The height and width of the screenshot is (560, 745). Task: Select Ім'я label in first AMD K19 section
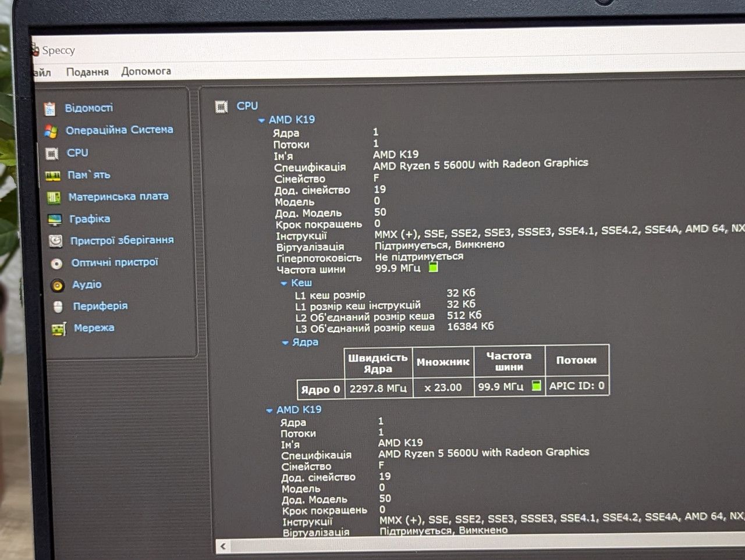tap(283, 156)
